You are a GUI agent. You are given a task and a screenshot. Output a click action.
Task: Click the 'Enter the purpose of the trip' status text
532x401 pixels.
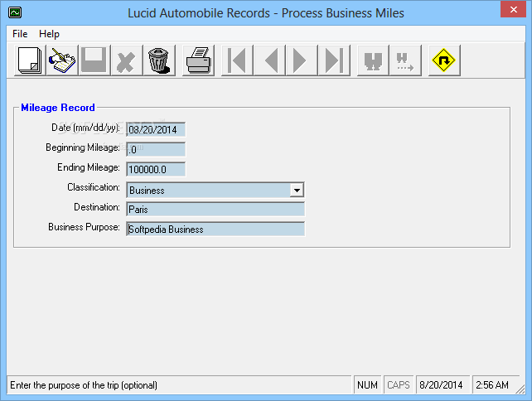pyautogui.click(x=84, y=385)
